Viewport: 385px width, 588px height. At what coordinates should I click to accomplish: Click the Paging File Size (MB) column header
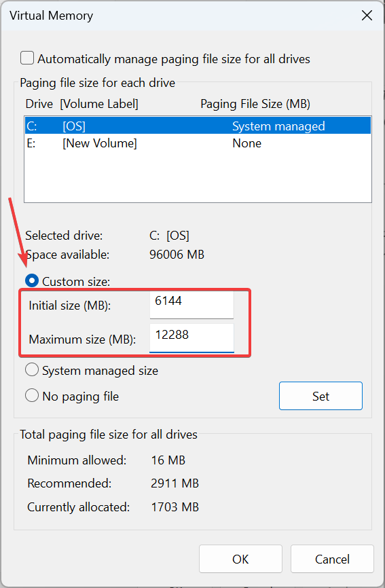click(x=255, y=104)
